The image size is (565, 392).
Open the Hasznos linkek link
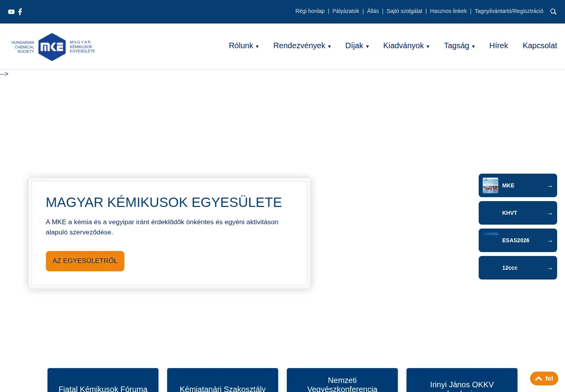448,11
